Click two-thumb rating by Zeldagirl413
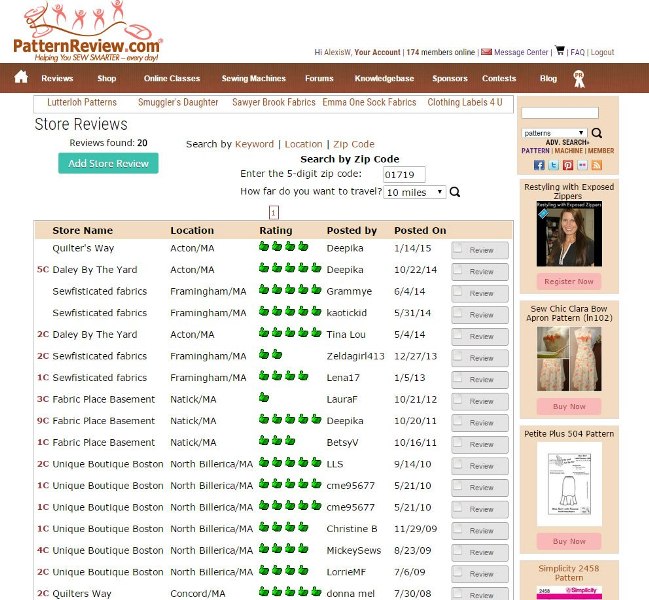The width and height of the screenshot is (649, 600). tap(271, 355)
